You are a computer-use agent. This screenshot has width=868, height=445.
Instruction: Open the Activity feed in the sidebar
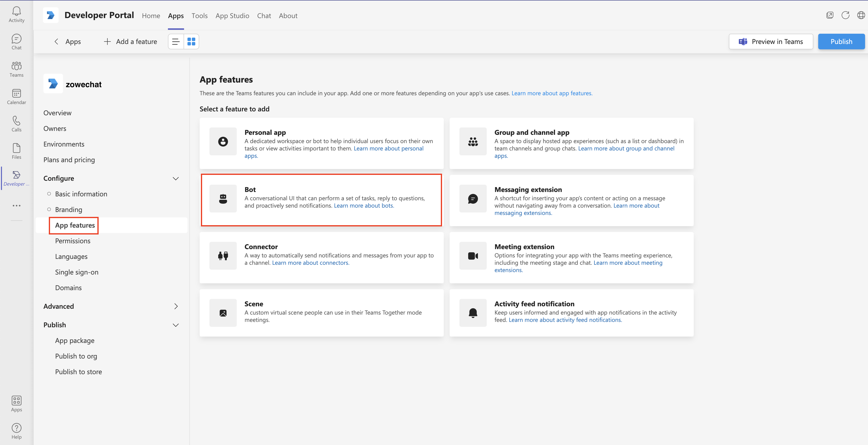(16, 14)
